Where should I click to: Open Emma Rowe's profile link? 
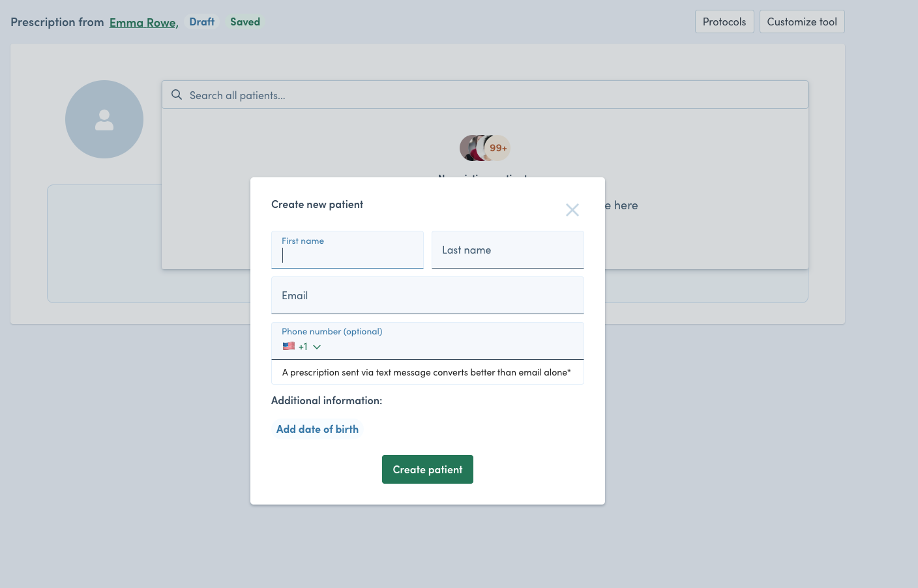(x=142, y=22)
